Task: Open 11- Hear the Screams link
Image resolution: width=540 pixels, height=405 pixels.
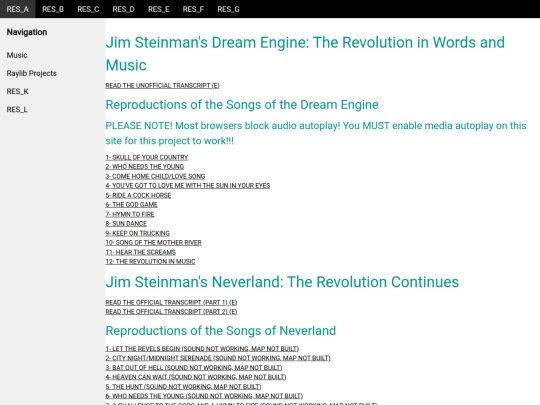Action: [x=141, y=252]
